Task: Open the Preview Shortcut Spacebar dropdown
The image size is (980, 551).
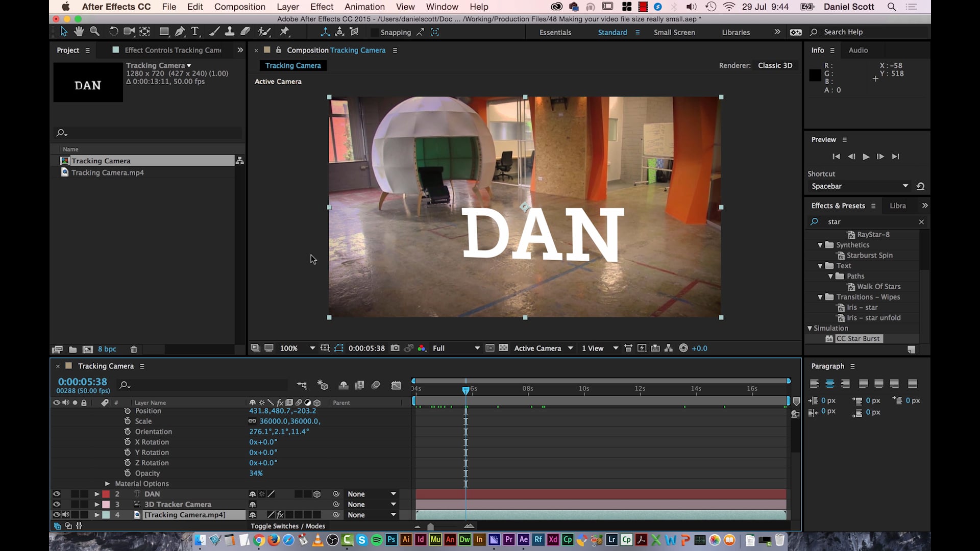Action: coord(860,186)
